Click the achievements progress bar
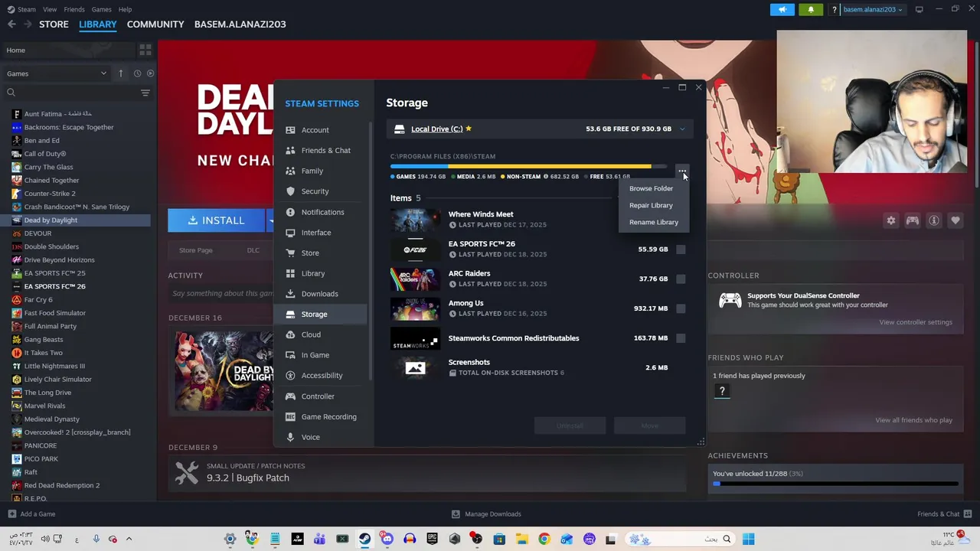 835,484
